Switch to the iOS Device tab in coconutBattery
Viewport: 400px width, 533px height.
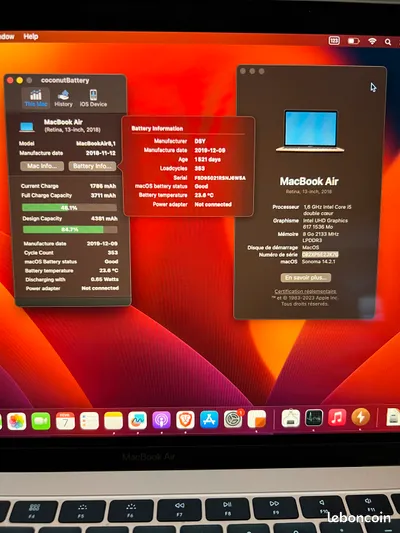tap(93, 99)
